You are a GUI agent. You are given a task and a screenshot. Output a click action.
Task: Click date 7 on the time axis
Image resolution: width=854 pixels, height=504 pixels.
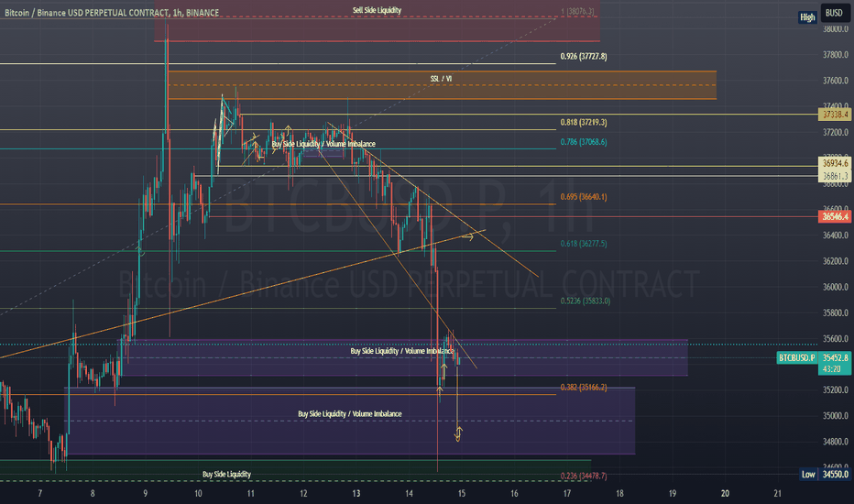[x=39, y=494]
